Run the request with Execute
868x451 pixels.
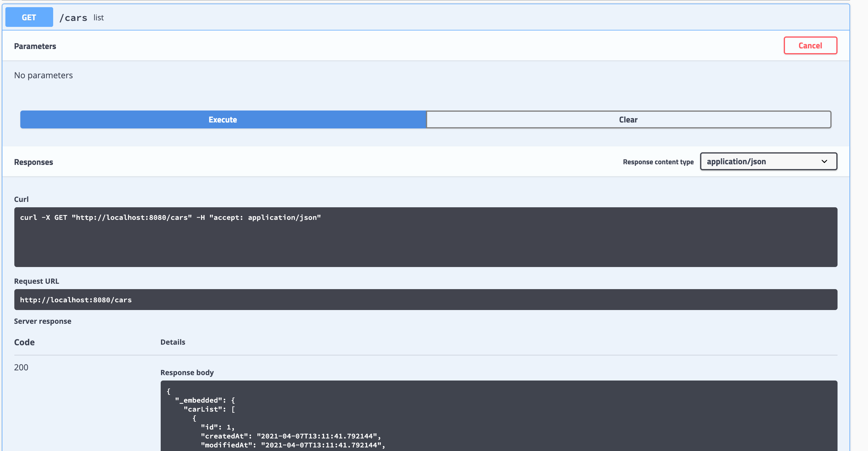pyautogui.click(x=223, y=119)
